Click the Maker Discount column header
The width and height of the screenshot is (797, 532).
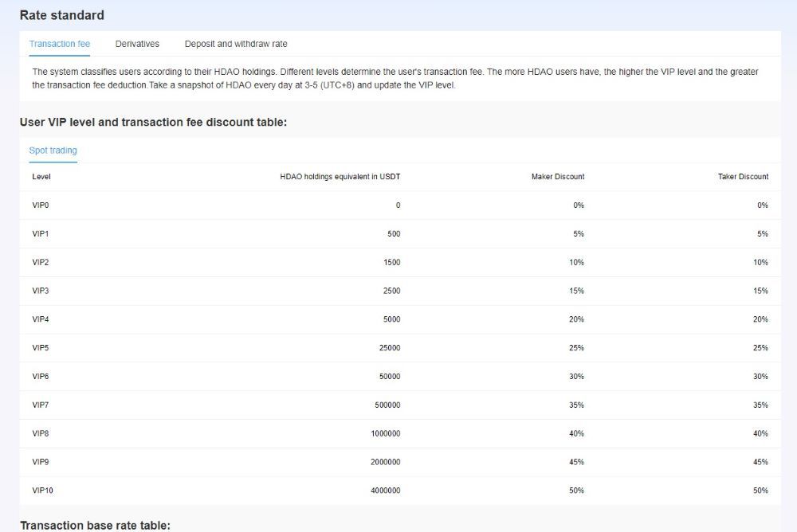pos(558,177)
